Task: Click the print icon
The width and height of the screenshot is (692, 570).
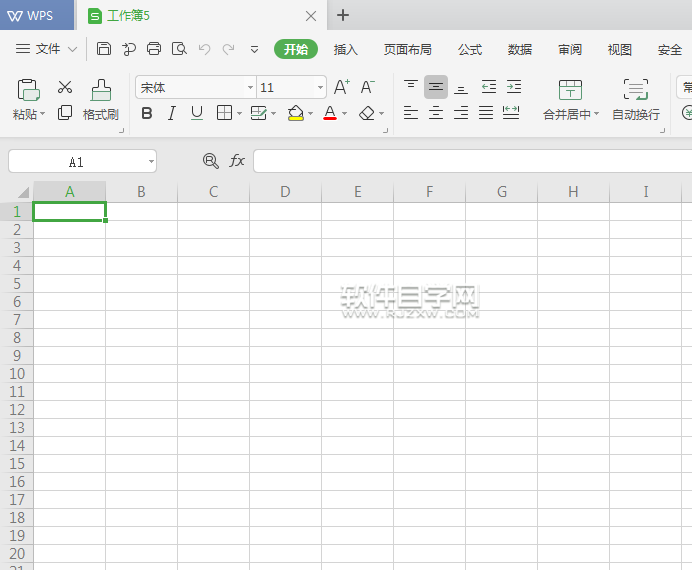Action: click(154, 48)
